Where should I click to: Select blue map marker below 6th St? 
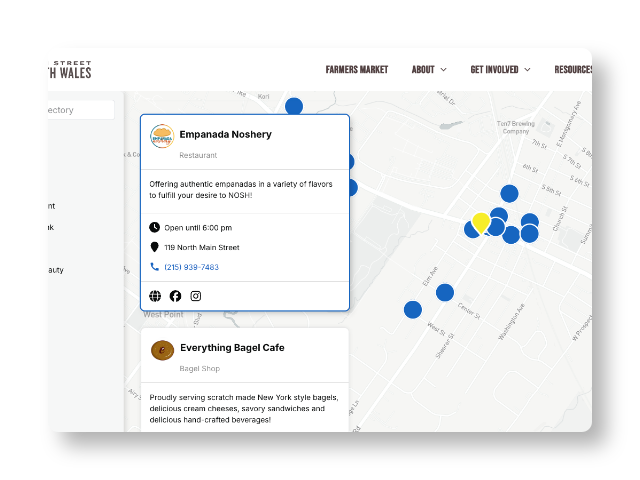click(x=509, y=193)
